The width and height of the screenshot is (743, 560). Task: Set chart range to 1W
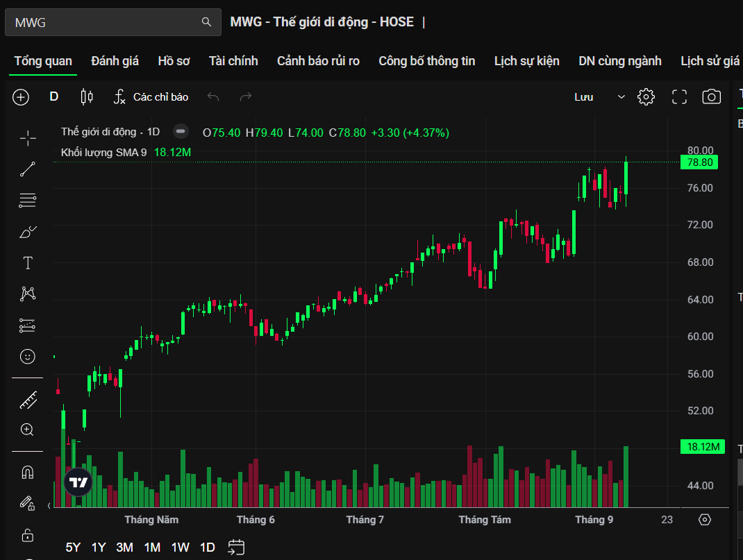(x=180, y=548)
